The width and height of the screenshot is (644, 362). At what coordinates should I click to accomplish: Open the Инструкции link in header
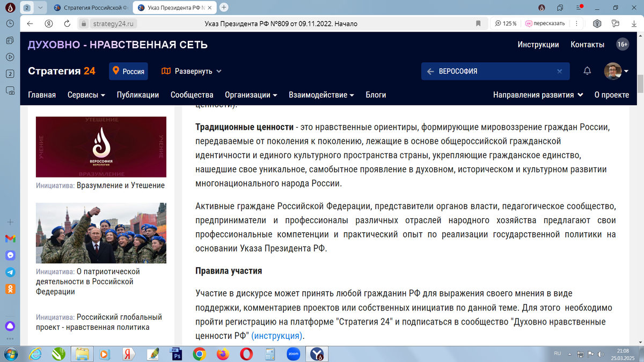(538, 45)
